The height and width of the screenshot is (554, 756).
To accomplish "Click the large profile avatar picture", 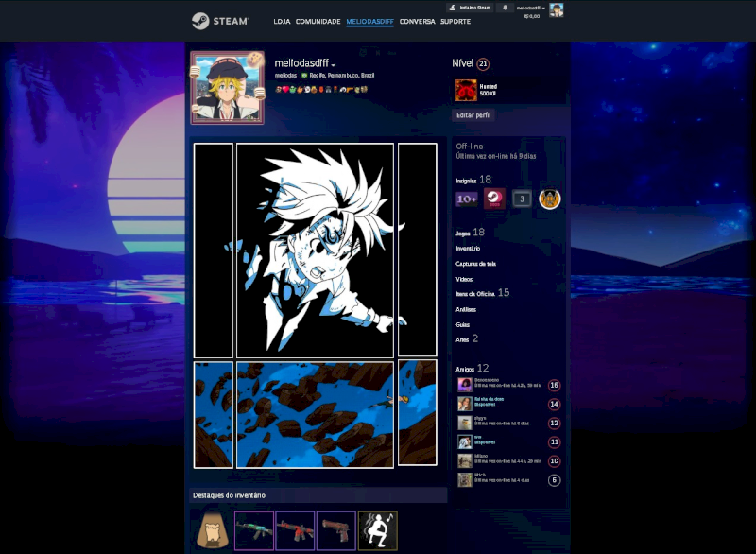I will [x=227, y=88].
